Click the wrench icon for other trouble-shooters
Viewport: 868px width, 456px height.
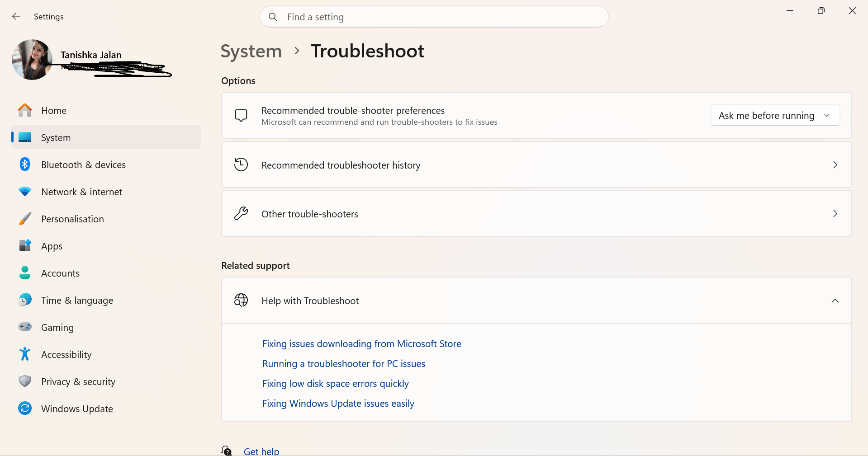[241, 213]
